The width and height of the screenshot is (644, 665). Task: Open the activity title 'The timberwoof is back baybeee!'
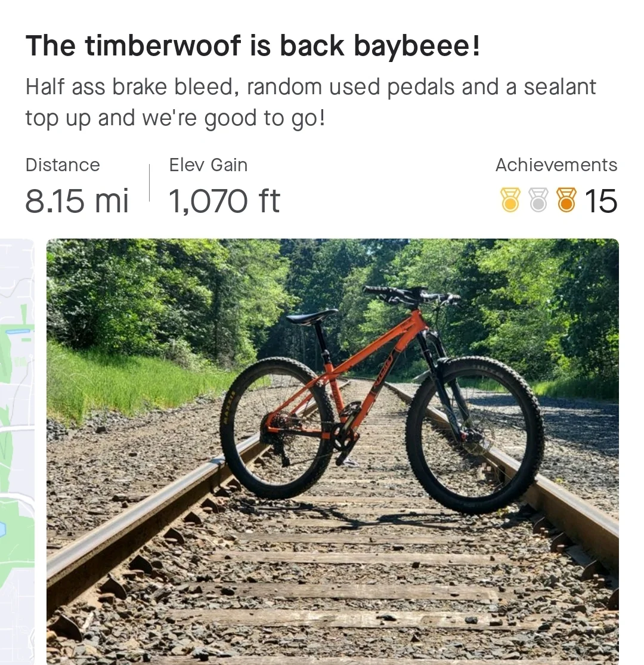point(253,46)
